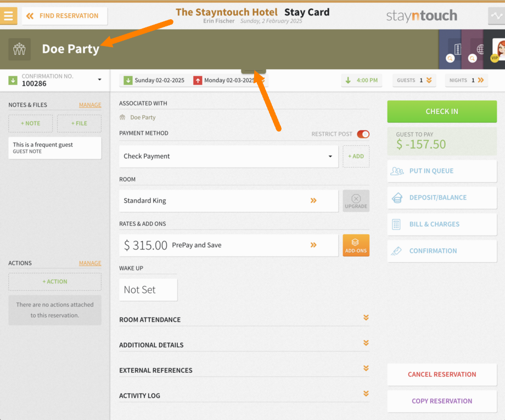Screen dimensions: 505x420
Task: Open the Confirmation option
Action: click(442, 251)
